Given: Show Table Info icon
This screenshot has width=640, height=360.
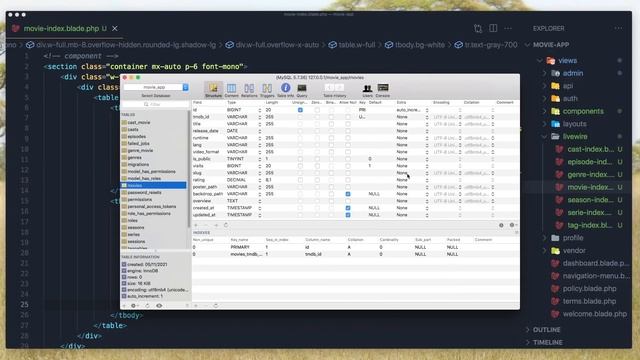Looking at the screenshot, I should click(x=285, y=90).
